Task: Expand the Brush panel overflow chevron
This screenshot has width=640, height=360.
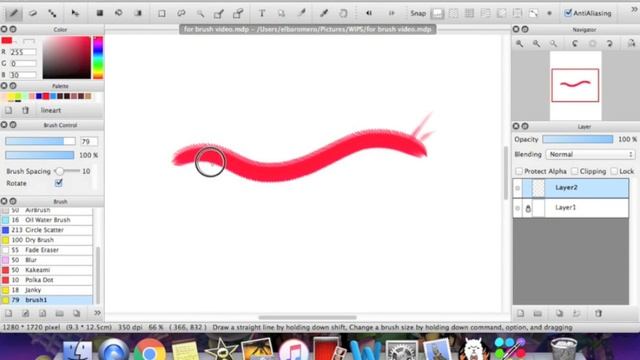Action: click(x=97, y=313)
